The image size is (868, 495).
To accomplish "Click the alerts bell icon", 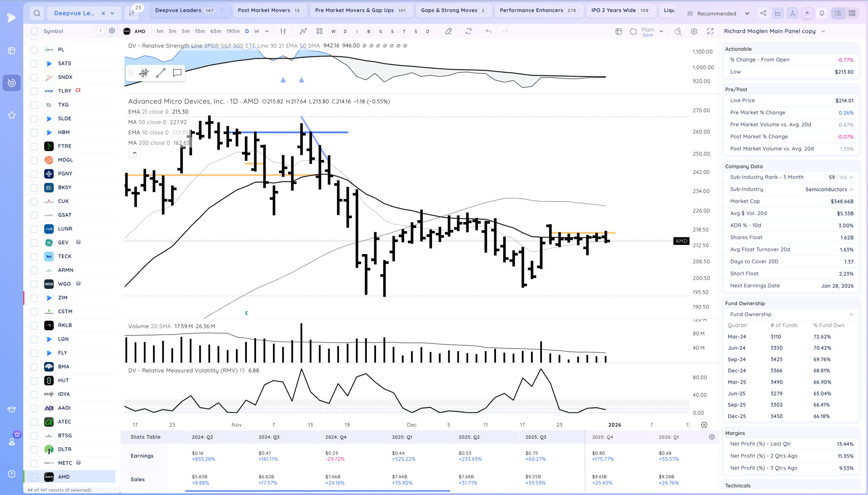I will coord(822,13).
